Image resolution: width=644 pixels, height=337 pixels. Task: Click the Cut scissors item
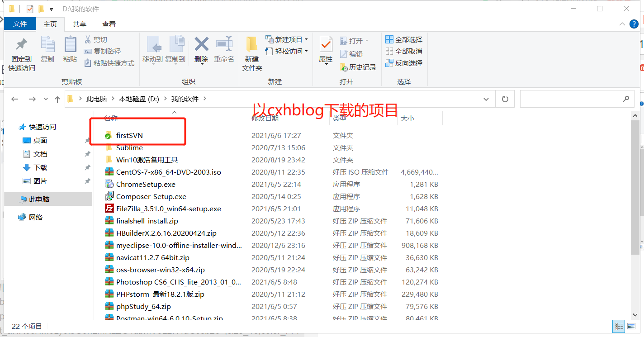tap(95, 40)
